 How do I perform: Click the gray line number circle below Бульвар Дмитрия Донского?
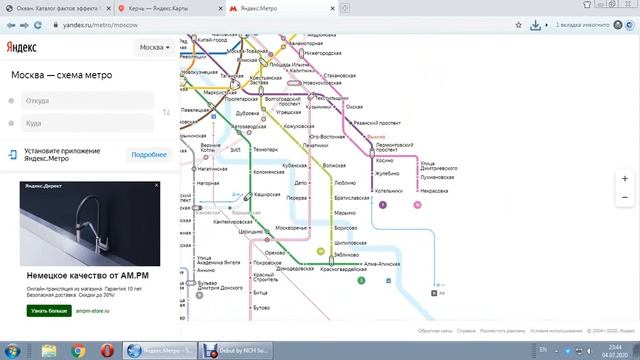(199, 295)
